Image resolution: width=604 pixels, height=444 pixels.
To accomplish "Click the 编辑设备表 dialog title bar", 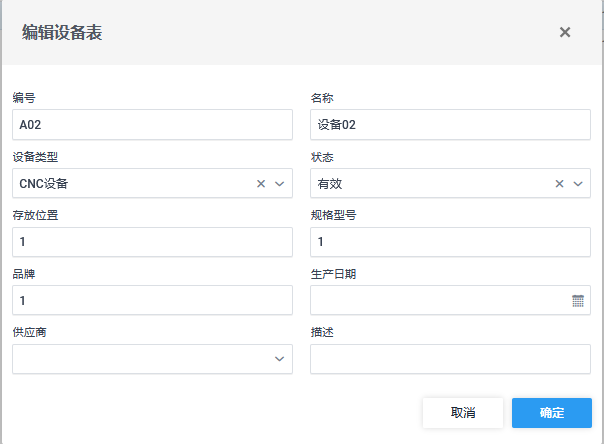I will [280, 32].
